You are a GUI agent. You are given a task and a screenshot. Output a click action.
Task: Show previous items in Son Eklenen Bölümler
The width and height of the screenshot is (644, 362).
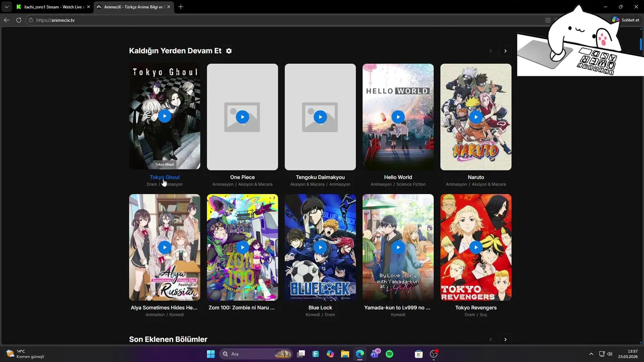(x=491, y=339)
